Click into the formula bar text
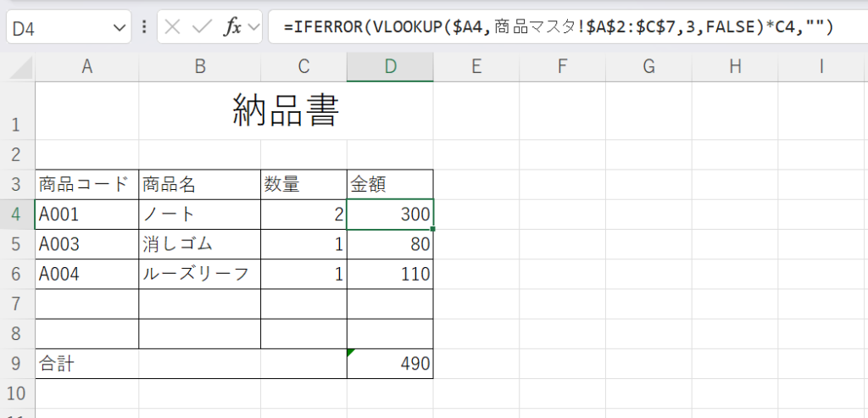Viewport: 868px width, 418px height. (x=559, y=26)
